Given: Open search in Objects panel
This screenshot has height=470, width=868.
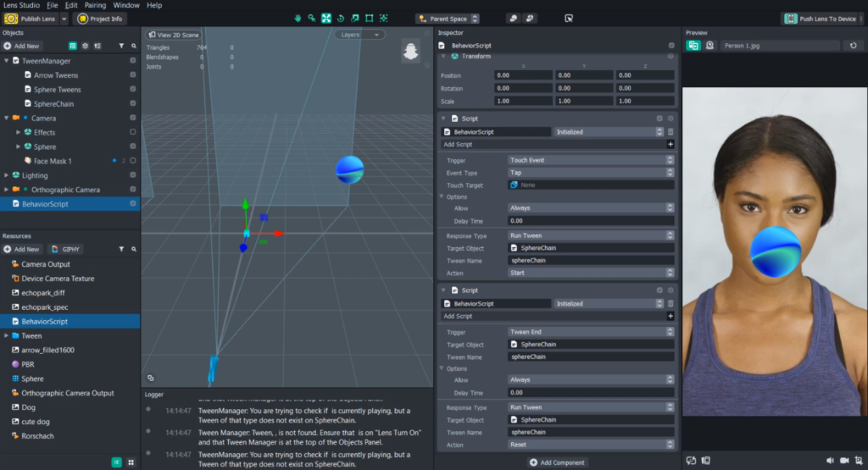Looking at the screenshot, I should (x=133, y=46).
